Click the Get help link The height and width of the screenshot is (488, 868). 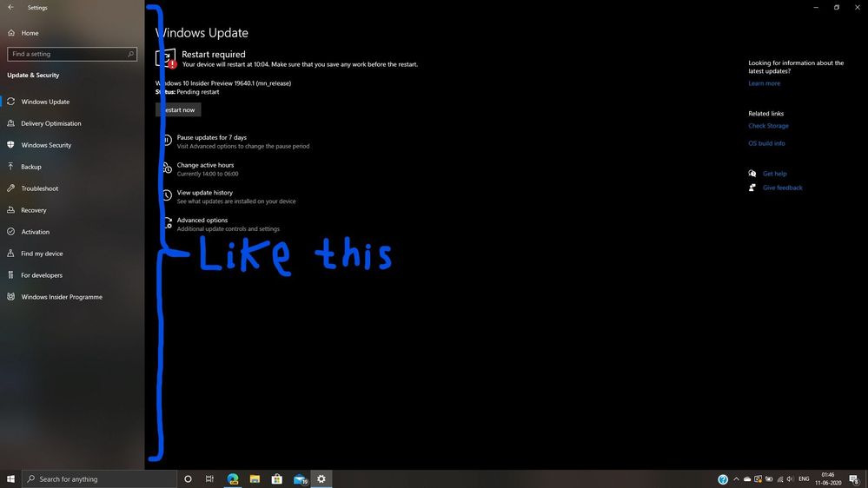[774, 174]
